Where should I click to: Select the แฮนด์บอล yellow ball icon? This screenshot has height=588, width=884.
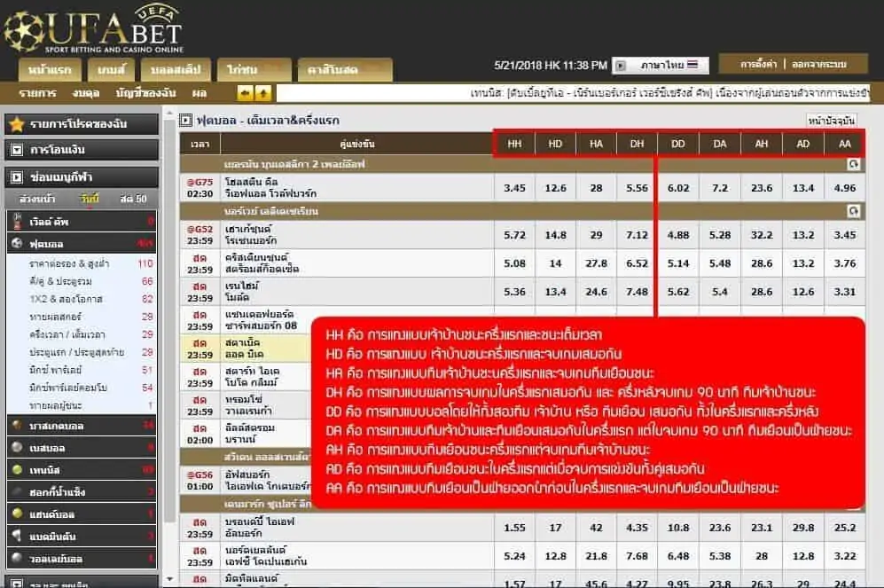click(x=18, y=514)
